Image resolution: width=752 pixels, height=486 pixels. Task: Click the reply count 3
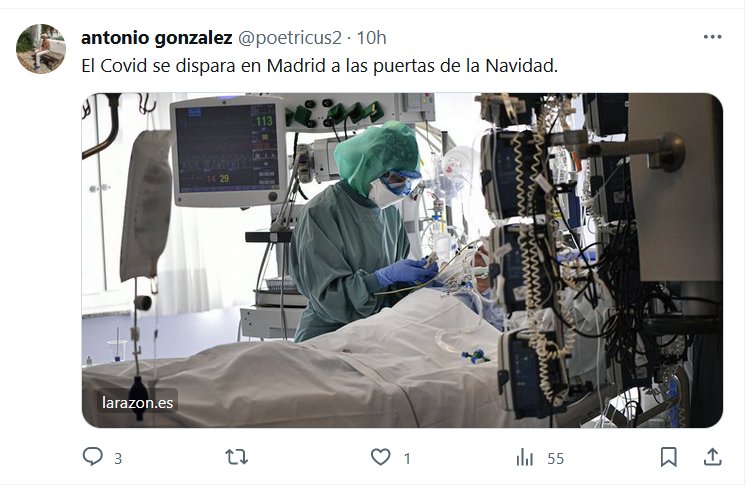pos(118,459)
